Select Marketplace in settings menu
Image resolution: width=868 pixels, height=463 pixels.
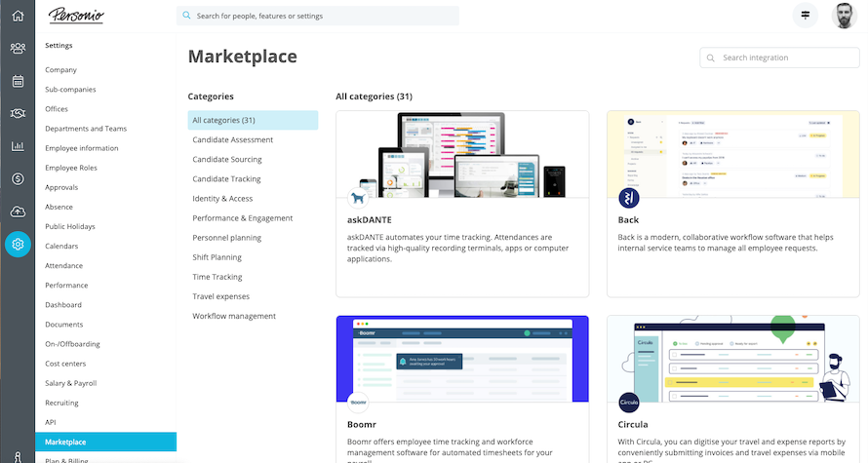click(x=105, y=442)
